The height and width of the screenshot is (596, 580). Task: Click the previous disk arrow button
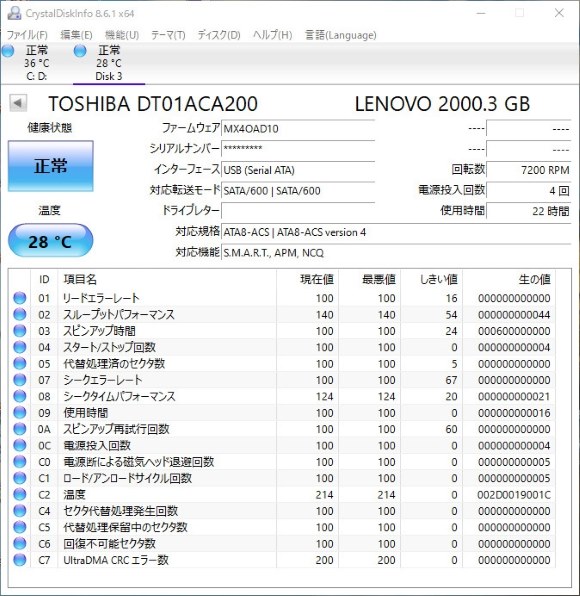(18, 103)
